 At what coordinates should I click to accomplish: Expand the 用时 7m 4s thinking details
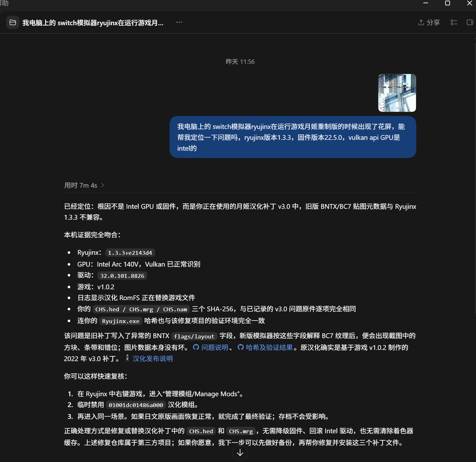pos(84,185)
